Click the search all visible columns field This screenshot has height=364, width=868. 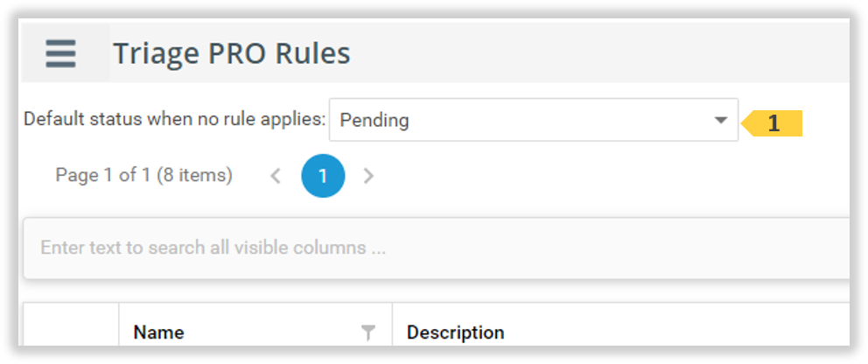pyautogui.click(x=350, y=248)
